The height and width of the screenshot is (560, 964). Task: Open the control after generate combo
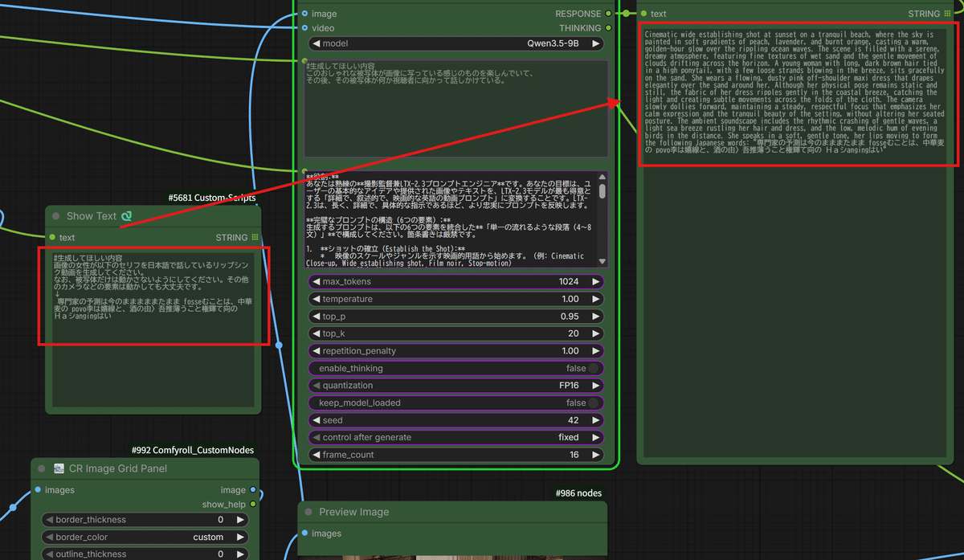point(456,437)
